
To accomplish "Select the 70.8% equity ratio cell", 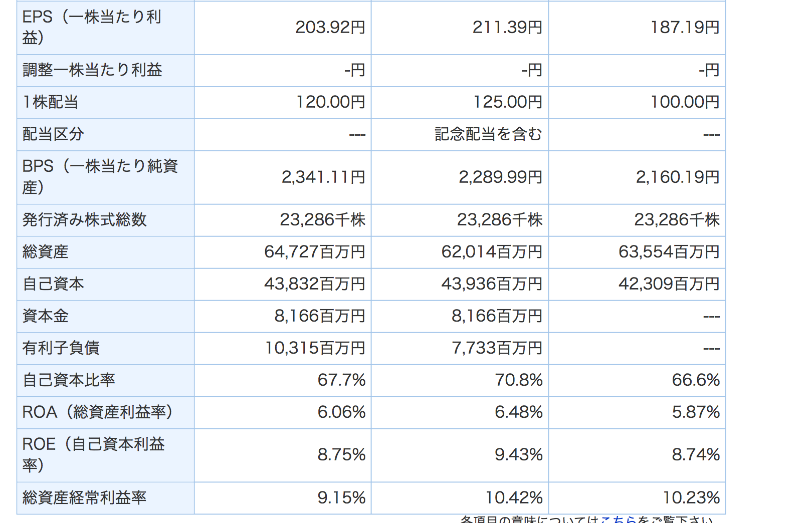I will [518, 380].
